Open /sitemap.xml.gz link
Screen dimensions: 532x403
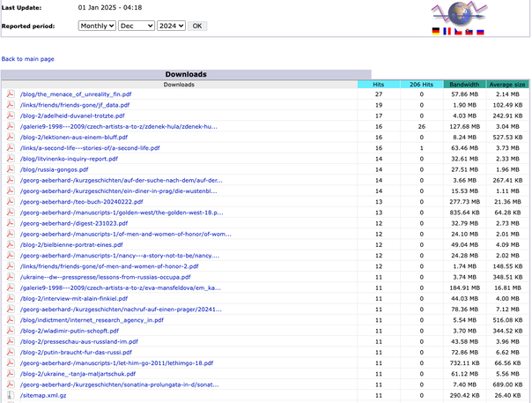click(x=43, y=396)
